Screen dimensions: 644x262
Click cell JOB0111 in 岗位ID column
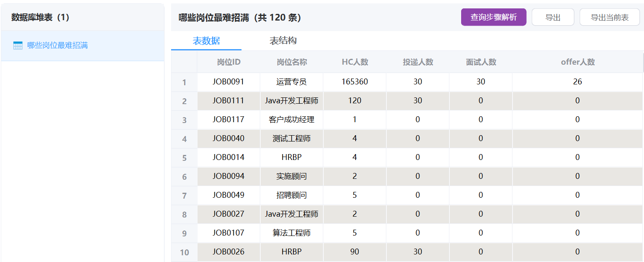click(228, 101)
